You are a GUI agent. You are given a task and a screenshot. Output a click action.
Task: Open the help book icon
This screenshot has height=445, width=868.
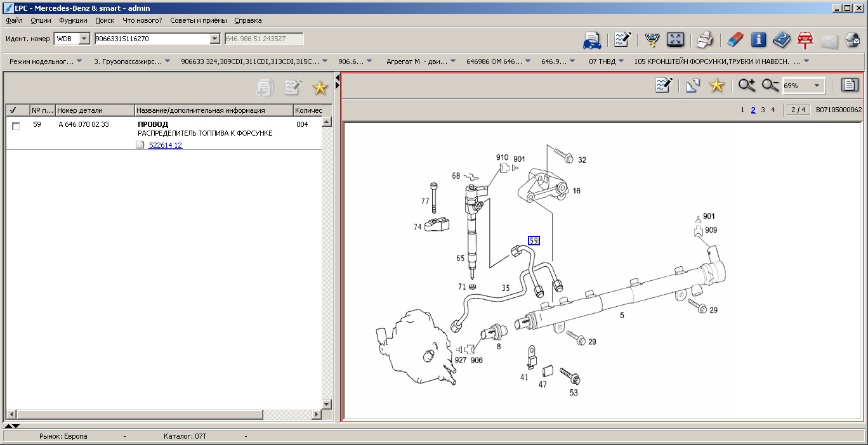coord(782,40)
